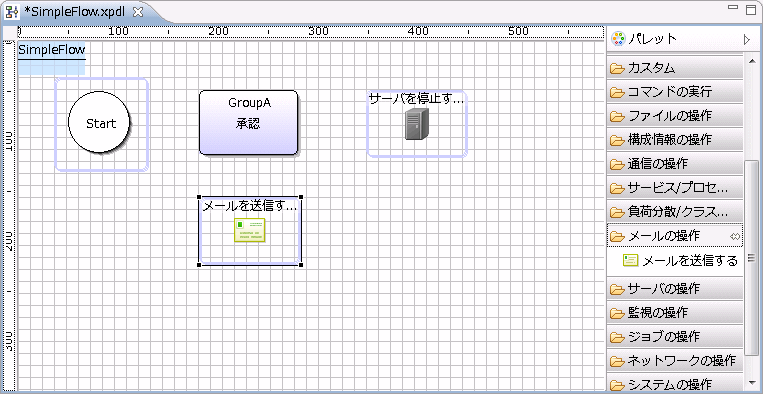763x394 pixels.
Task: Click the ネットワークの操作 folder icon
Action: (x=617, y=361)
